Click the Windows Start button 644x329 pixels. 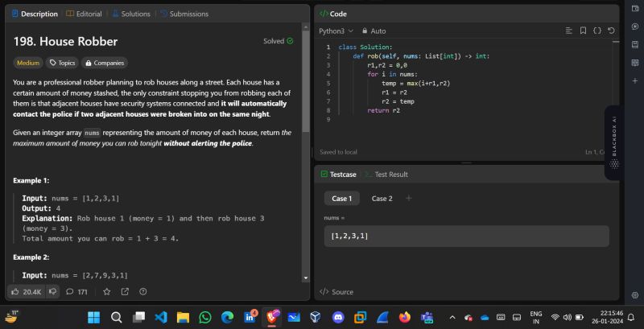[x=93, y=317]
